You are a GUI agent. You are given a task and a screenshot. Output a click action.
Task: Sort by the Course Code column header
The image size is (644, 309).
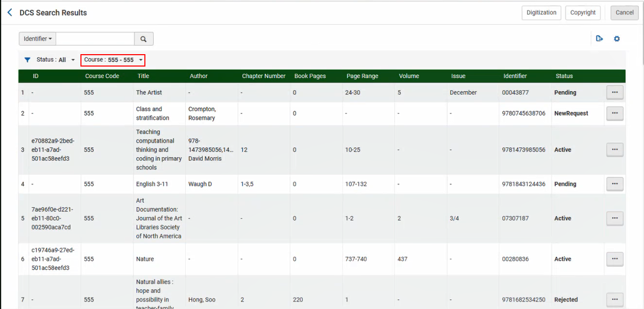click(102, 76)
